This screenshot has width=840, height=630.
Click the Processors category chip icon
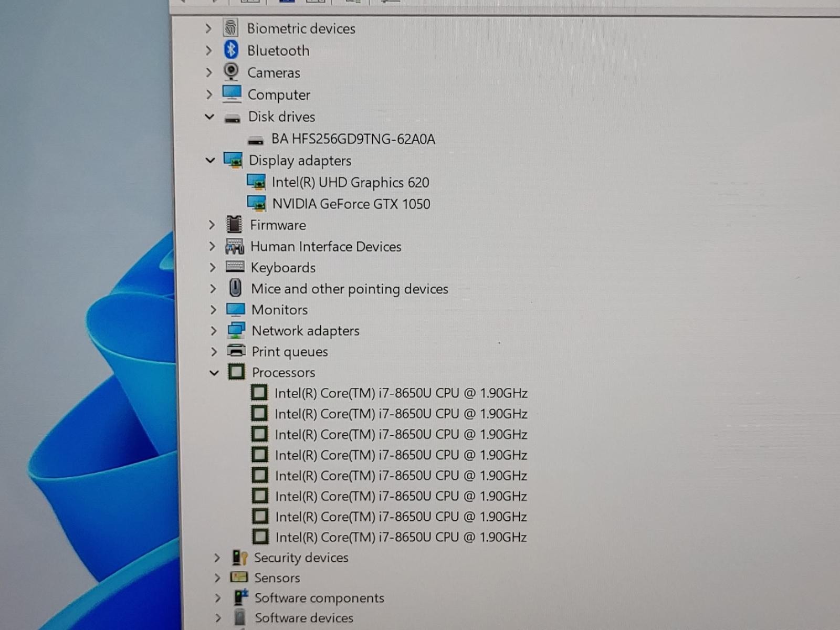[x=236, y=372]
